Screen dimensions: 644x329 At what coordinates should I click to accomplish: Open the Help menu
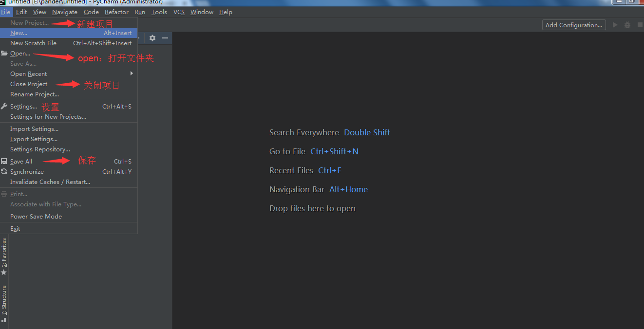point(226,12)
